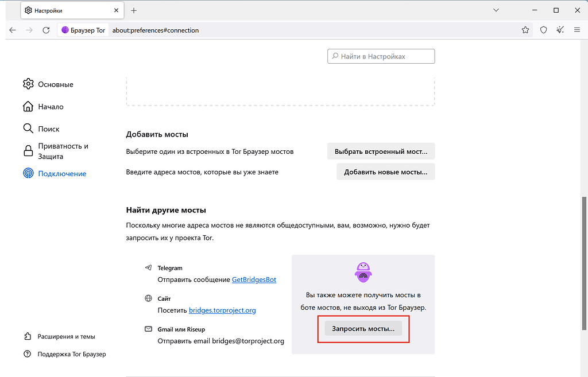
Task: Open Основные settings category
Action: (x=55, y=84)
